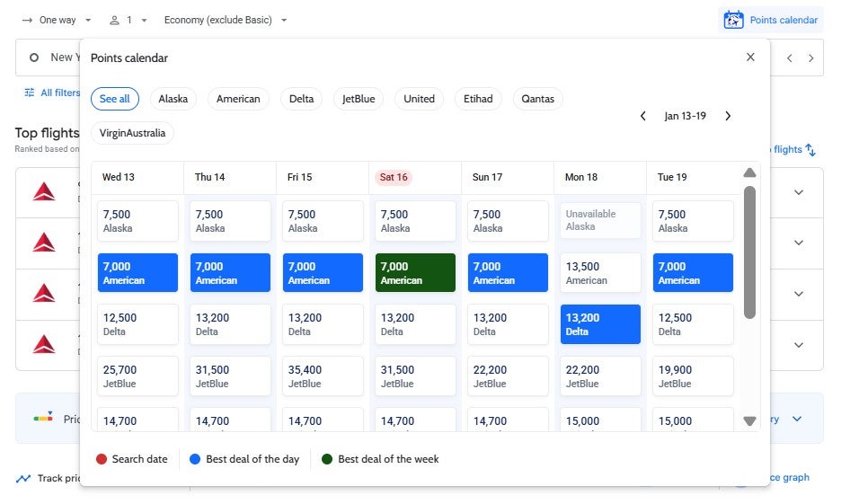Image resolution: width=850 pixels, height=504 pixels.
Task: Select Fri 15 JetBlue 35,400 points
Action: point(323,376)
